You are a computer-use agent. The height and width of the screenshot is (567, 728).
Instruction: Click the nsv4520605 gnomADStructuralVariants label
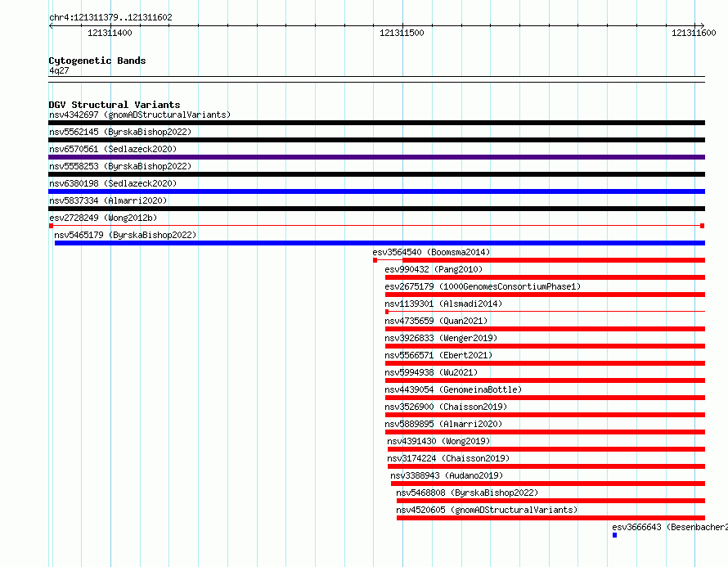[x=487, y=510]
